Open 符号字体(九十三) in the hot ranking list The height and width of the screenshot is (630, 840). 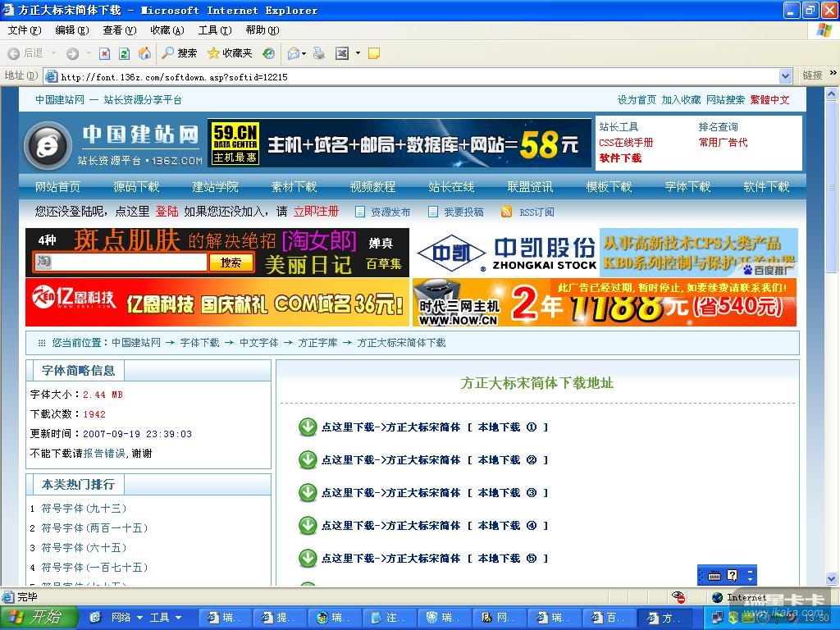84,508
